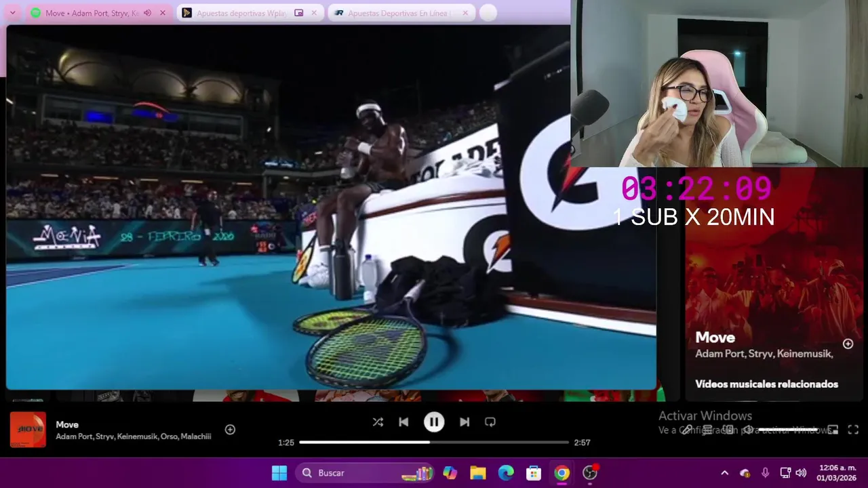Seek within the song progress bar
The width and height of the screenshot is (868, 488).
pyautogui.click(x=434, y=442)
